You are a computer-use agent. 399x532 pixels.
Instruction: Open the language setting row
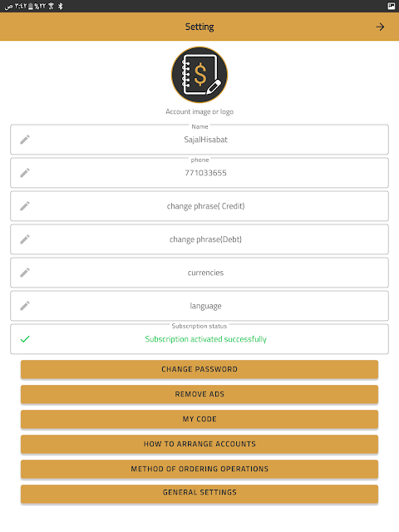(x=199, y=306)
